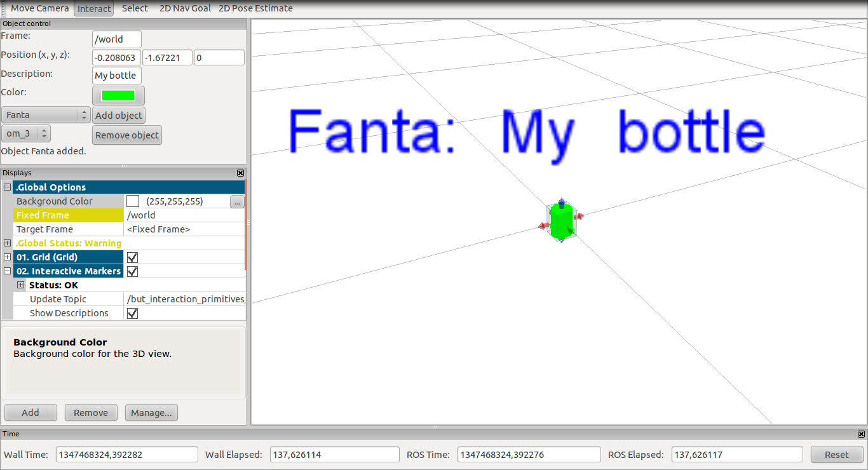Choose the 2D Pose Estimate tool
Image resolution: width=868 pixels, height=470 pixels.
click(255, 8)
